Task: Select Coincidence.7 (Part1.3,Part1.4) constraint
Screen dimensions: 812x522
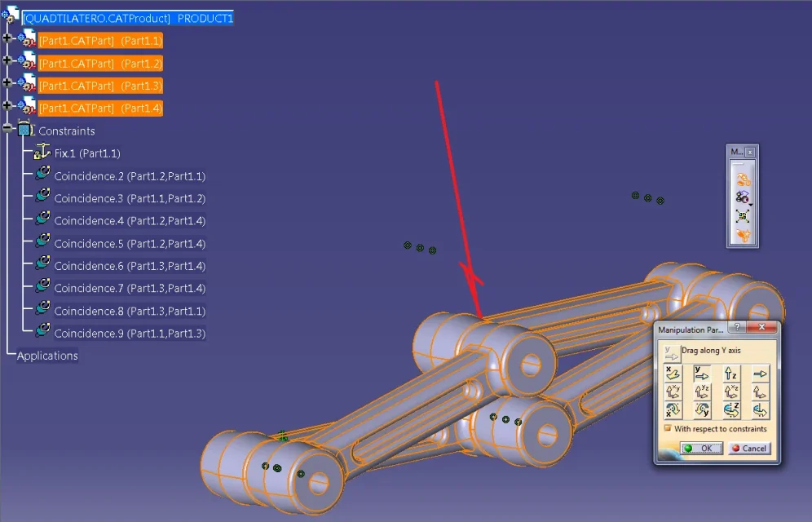Action: pos(130,288)
